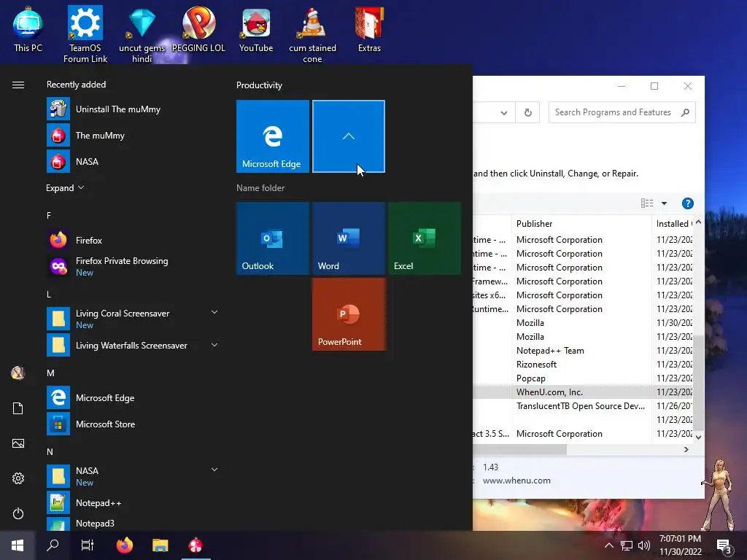Jump to letter L section header

[49, 295]
